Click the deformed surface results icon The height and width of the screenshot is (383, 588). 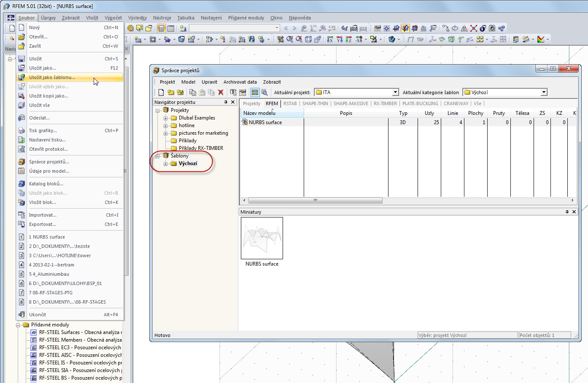click(x=442, y=39)
